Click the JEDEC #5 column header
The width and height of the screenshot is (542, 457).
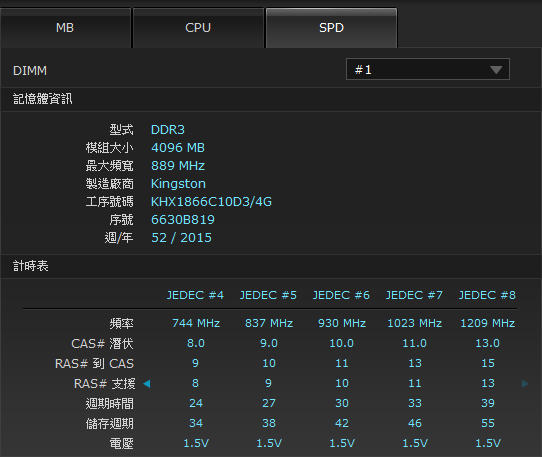268,295
